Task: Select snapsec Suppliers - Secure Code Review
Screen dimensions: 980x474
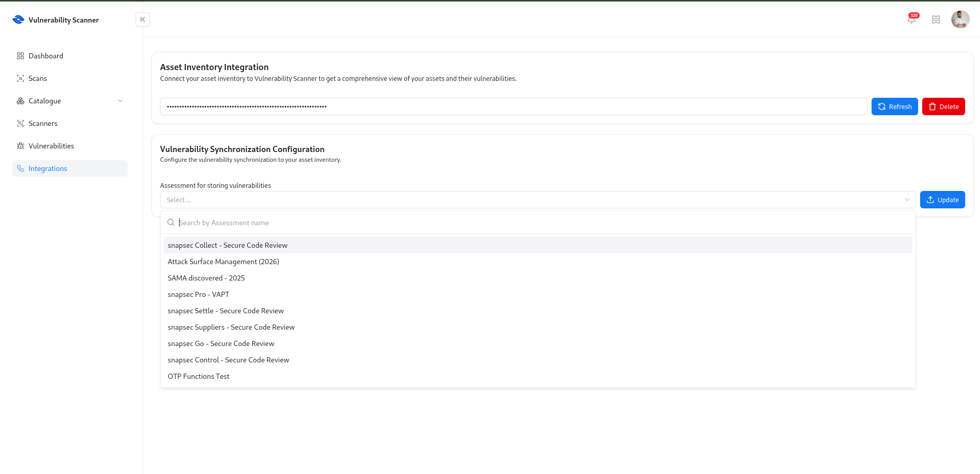Action: pyautogui.click(x=538, y=327)
